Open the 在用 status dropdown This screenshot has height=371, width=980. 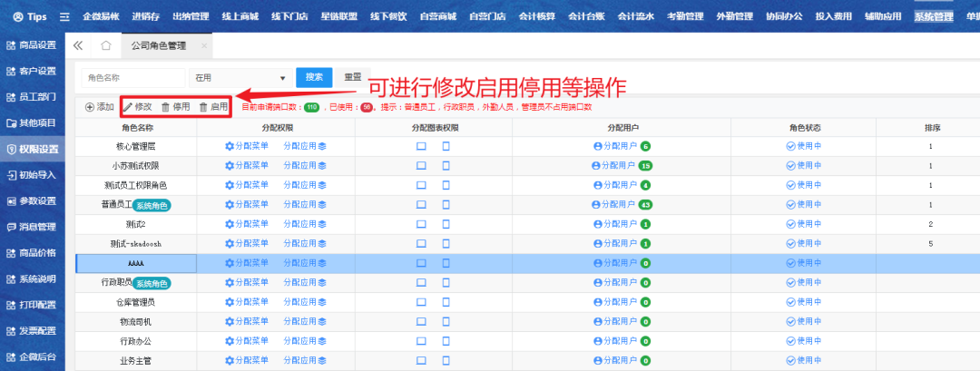[240, 79]
